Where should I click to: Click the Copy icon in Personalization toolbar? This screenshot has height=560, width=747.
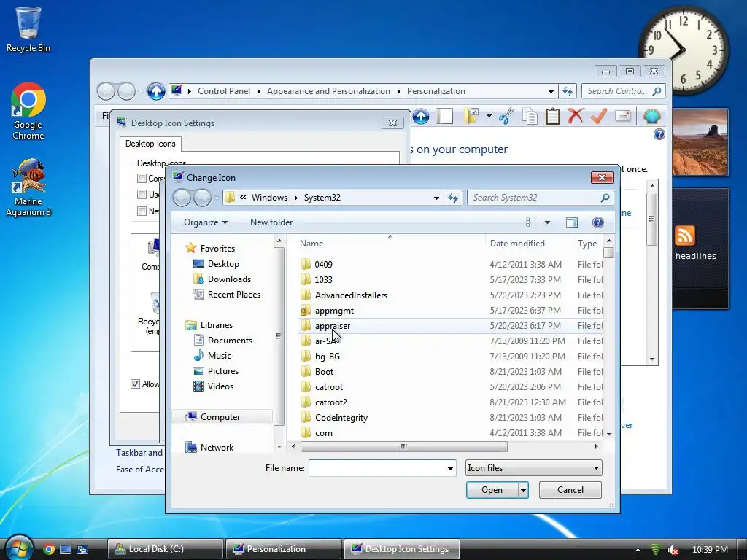(x=530, y=116)
